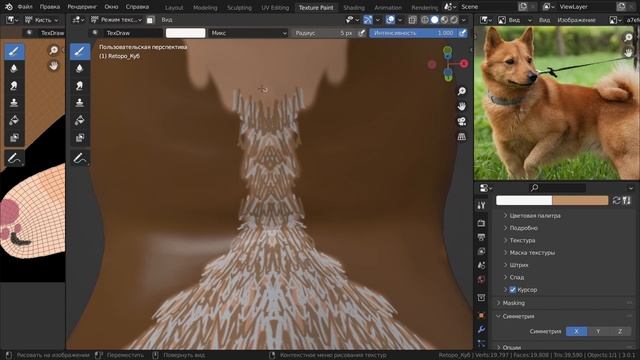Open Изображение menu in right image editor
This screenshot has height=360, width=640.
click(x=576, y=20)
